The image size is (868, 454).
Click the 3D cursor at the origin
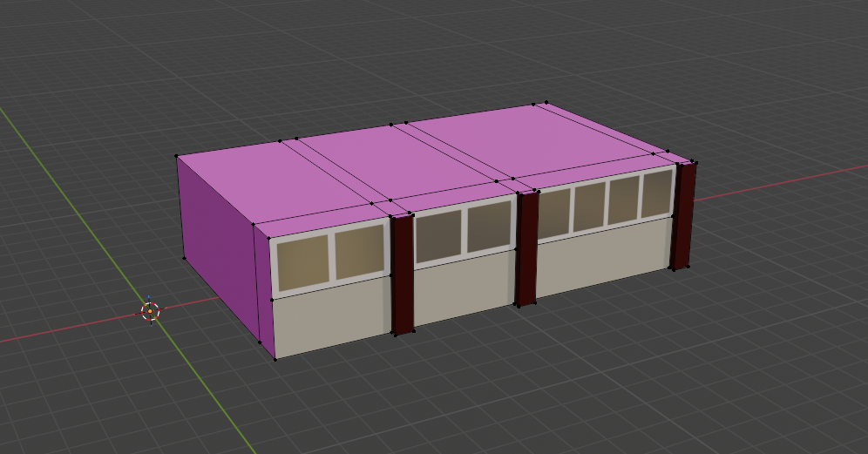coord(151,310)
